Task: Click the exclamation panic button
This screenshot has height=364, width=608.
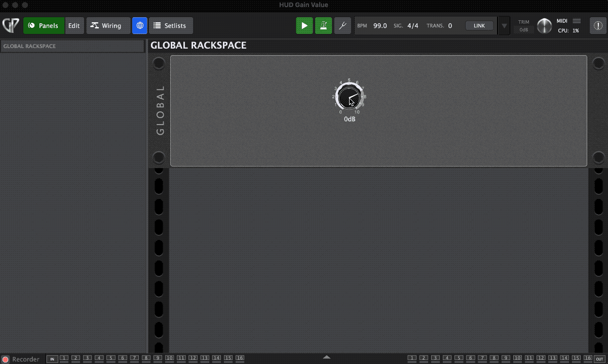Action: pos(598,26)
